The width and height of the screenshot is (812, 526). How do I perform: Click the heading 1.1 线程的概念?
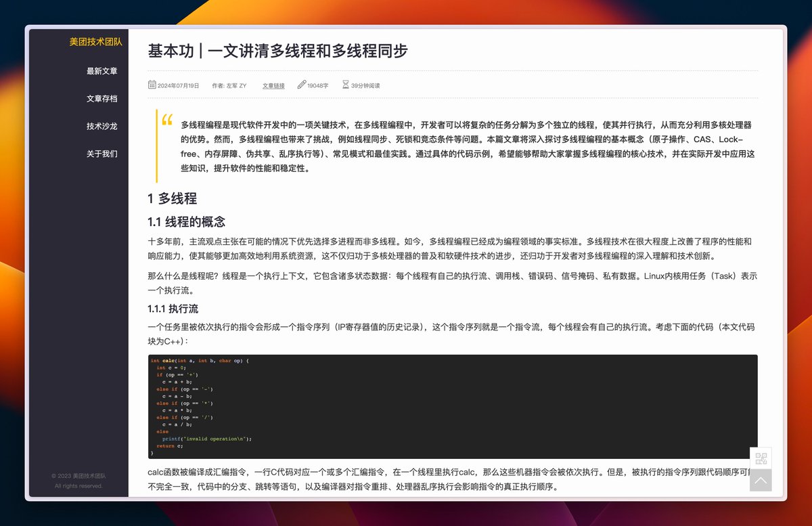tap(187, 222)
